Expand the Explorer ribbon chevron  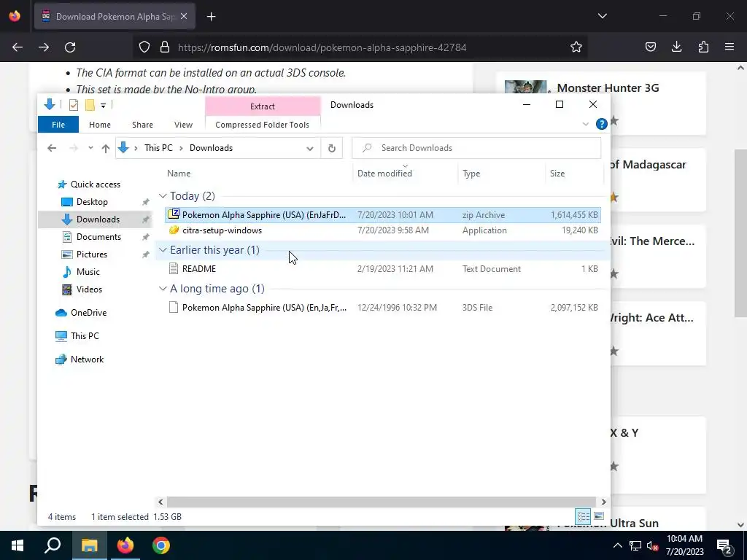[586, 124]
